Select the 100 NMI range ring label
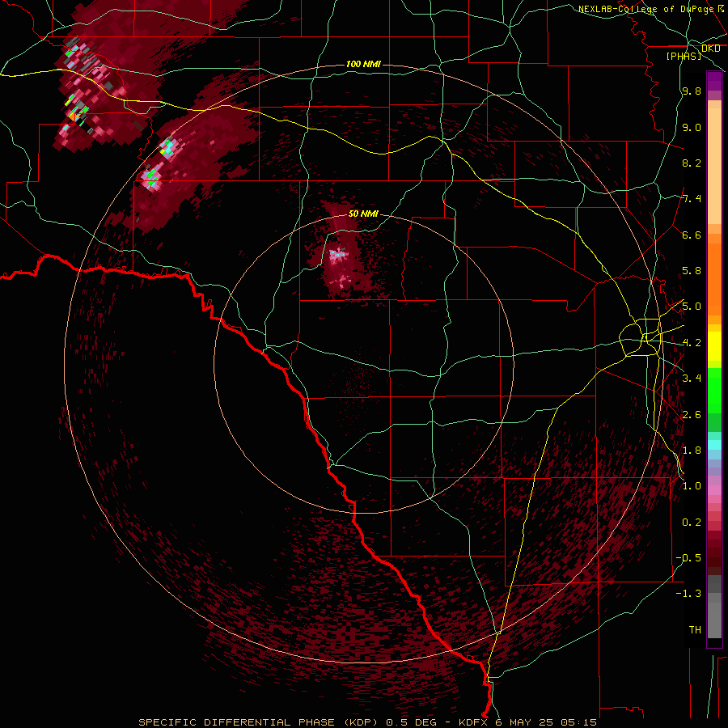 pos(363,64)
